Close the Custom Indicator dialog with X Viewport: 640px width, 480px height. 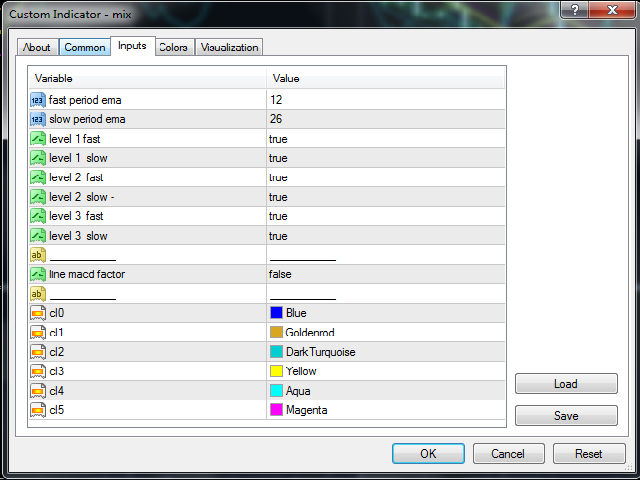[612, 10]
